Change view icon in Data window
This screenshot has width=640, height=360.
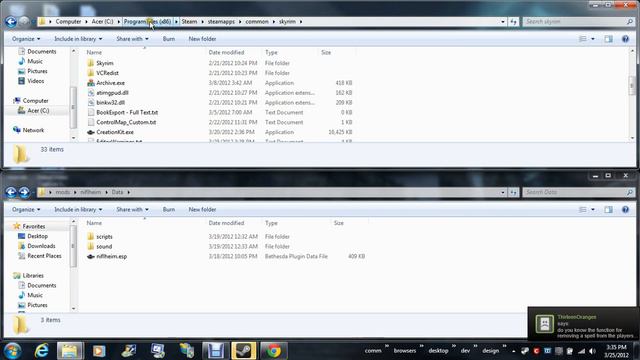[x=582, y=209]
